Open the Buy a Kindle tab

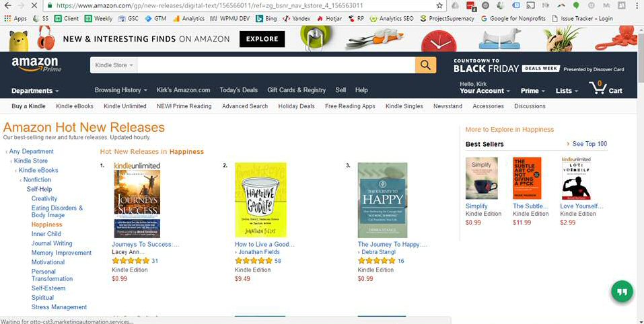pyautogui.click(x=28, y=106)
